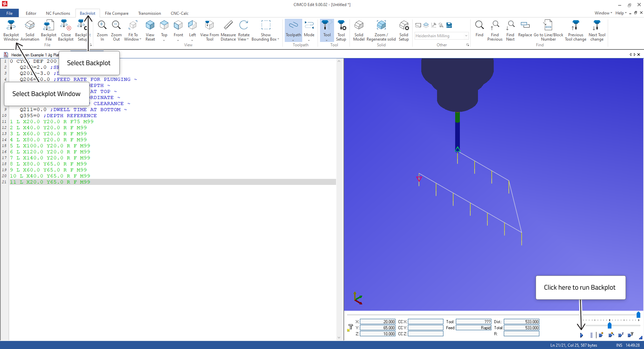Open the Heidenhain Milling machine type dropdown
644x349 pixels.
pyautogui.click(x=466, y=36)
